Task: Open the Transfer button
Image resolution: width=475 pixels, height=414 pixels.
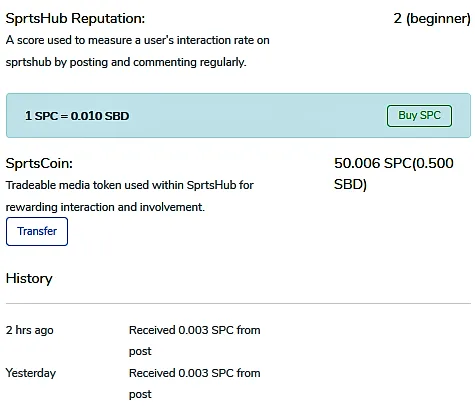Action: pyautogui.click(x=37, y=231)
